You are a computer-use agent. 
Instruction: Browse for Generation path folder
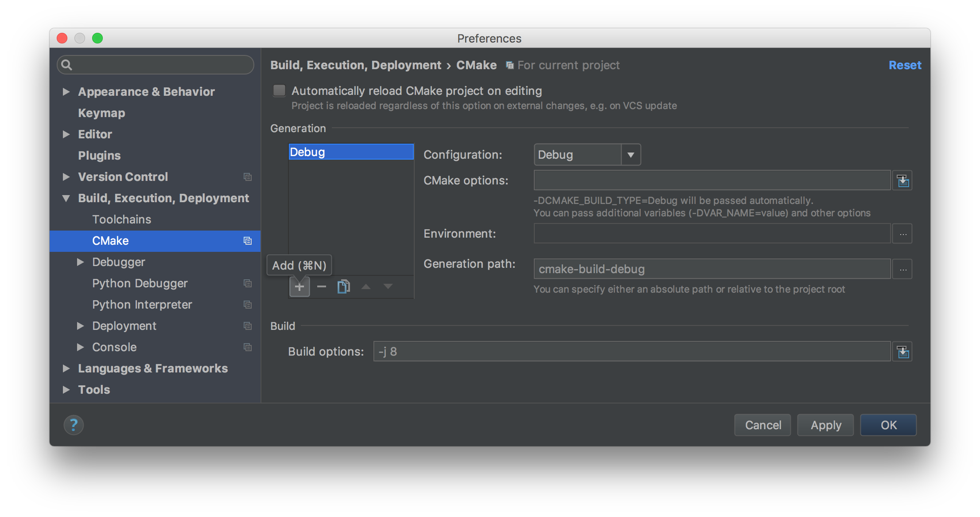[902, 269]
